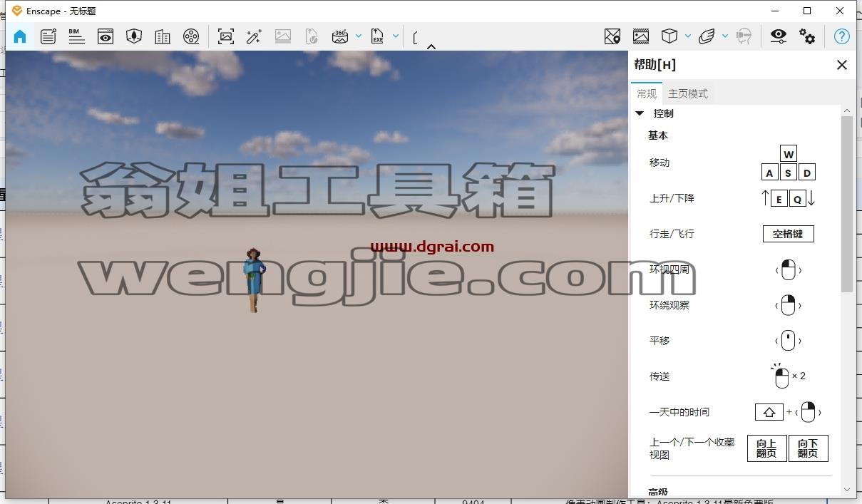
Task: Open general settings gears icon
Action: click(807, 36)
